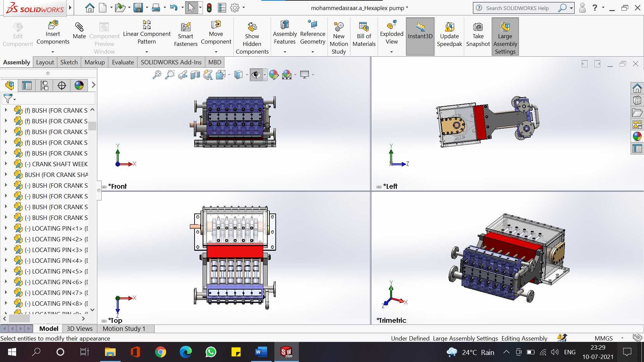The width and height of the screenshot is (644, 362).
Task: Open the ConfigurationManager tab icon
Action: coord(44,85)
